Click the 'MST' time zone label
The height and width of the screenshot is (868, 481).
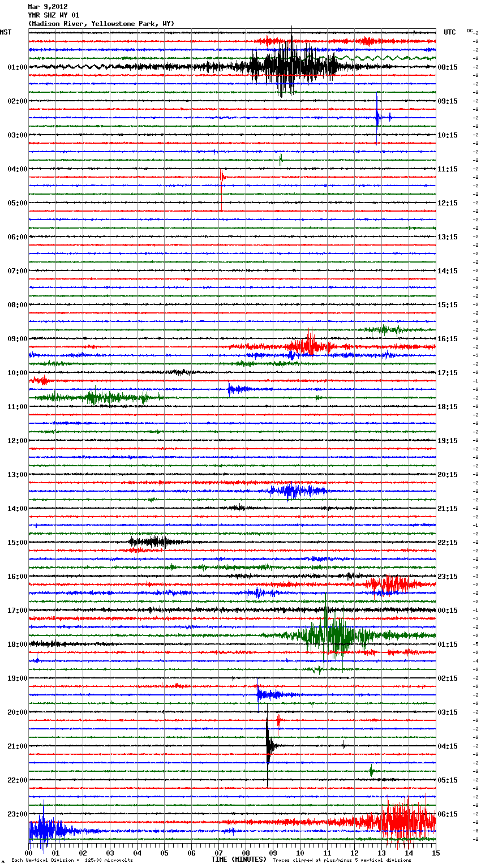coord(6,32)
